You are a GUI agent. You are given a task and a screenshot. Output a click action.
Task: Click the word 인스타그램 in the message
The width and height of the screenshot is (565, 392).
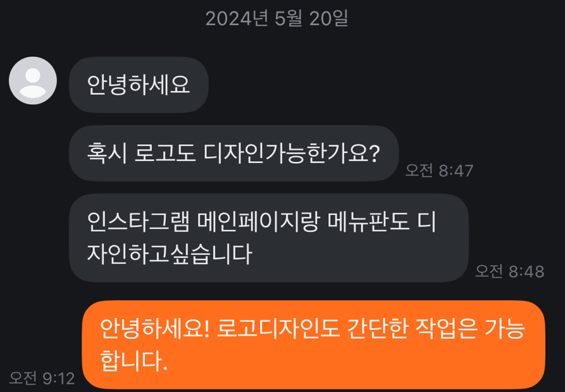(x=138, y=221)
